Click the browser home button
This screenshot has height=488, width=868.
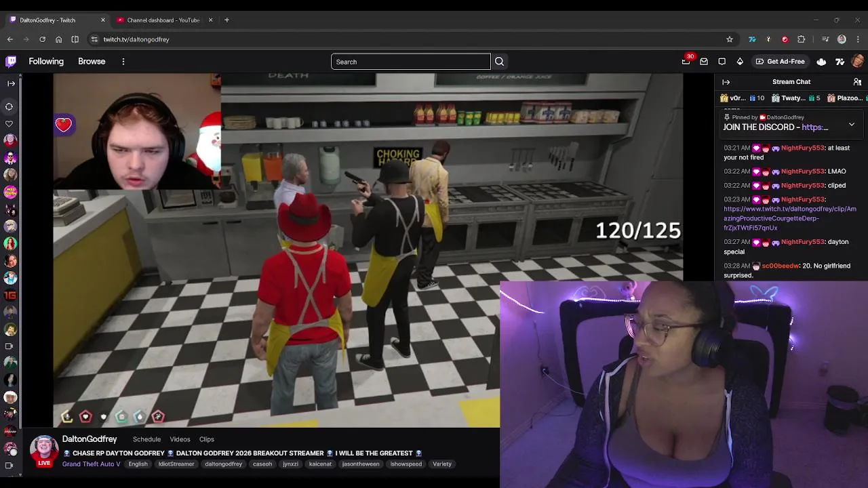point(58,39)
